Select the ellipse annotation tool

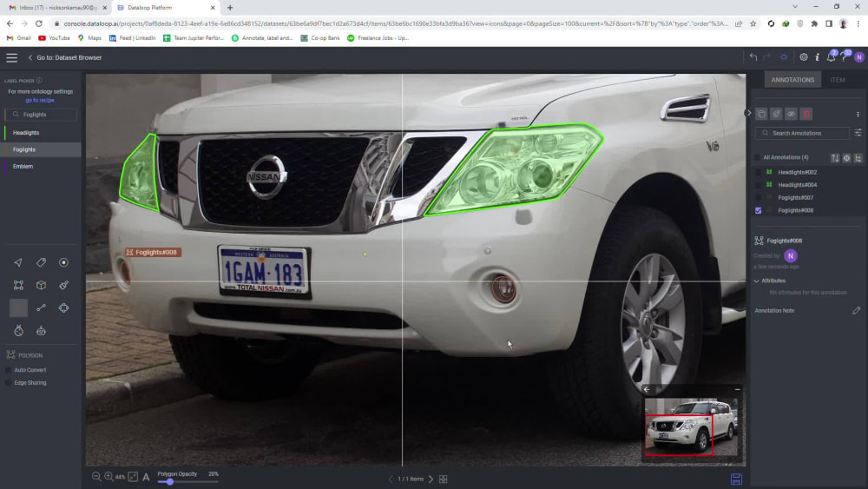coord(63,308)
